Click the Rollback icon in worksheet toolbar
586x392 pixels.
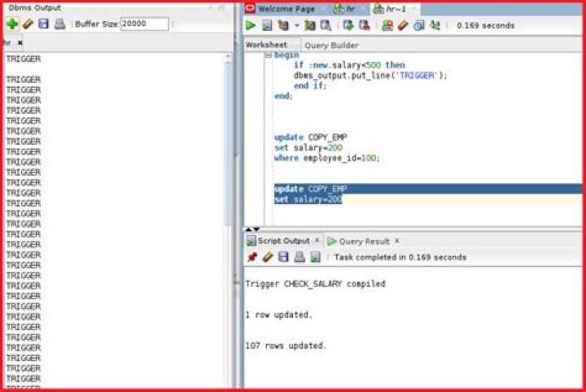click(364, 25)
